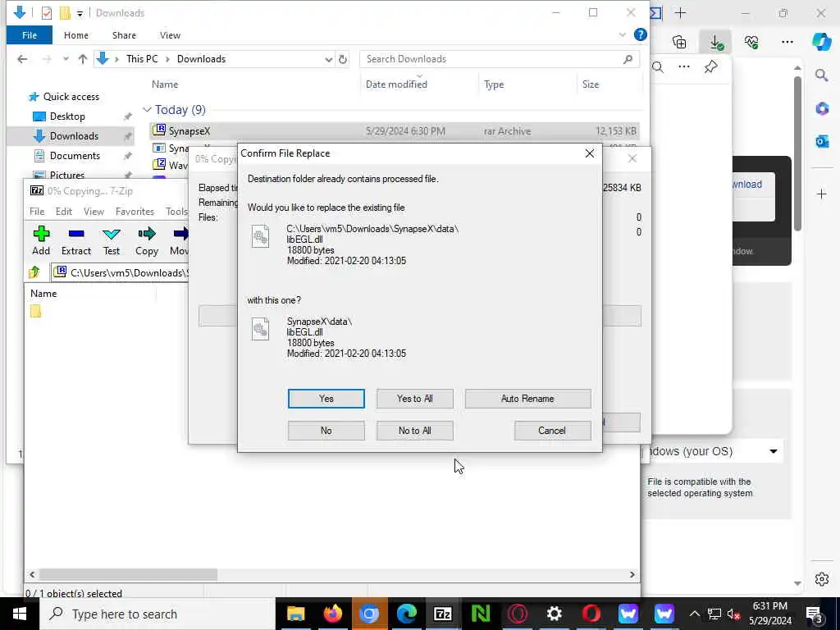This screenshot has height=630, width=840.
Task: Open the View ribbon tab in Explorer
Action: pyautogui.click(x=170, y=35)
